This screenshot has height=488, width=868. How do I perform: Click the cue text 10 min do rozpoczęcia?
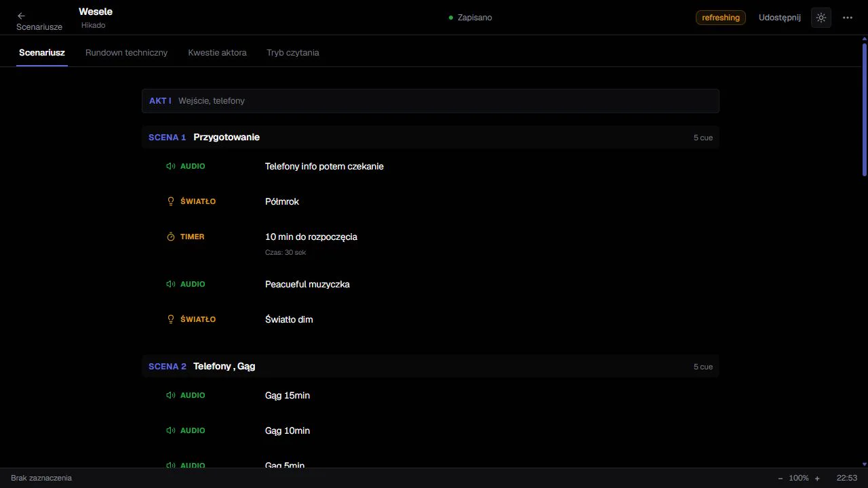tap(311, 237)
